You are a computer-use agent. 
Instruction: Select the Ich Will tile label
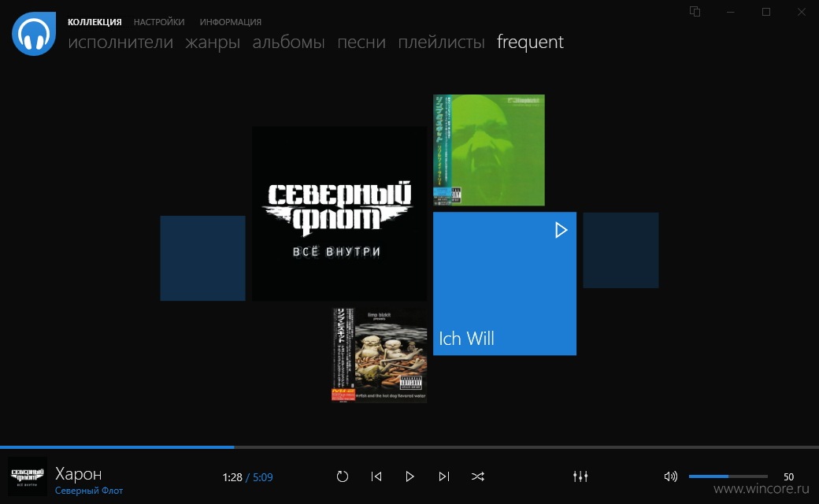click(466, 339)
